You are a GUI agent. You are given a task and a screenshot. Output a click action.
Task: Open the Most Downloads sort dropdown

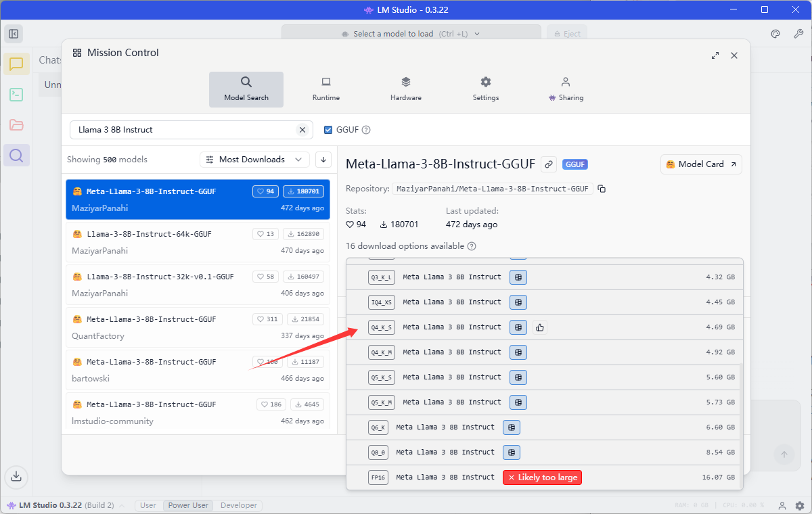click(254, 160)
